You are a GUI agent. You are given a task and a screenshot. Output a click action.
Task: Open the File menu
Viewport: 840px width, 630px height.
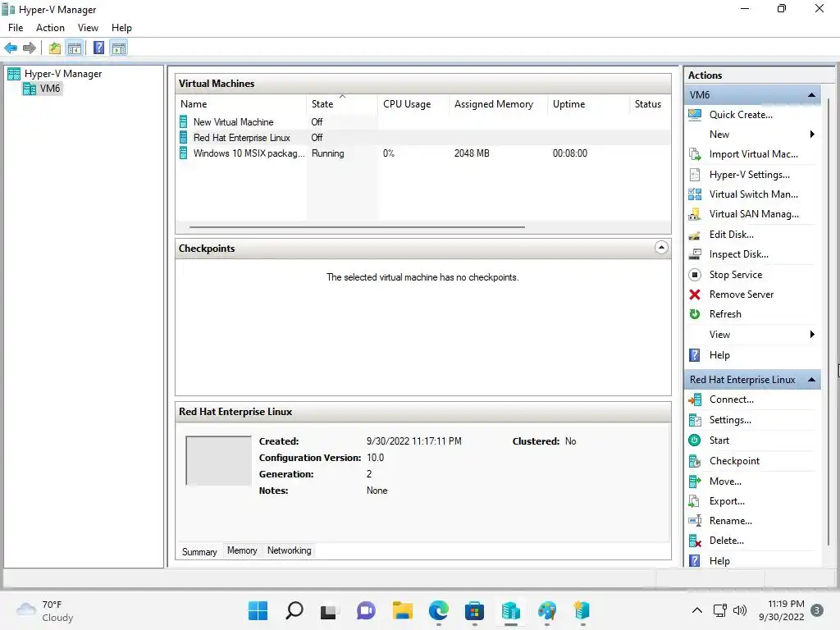(x=16, y=28)
